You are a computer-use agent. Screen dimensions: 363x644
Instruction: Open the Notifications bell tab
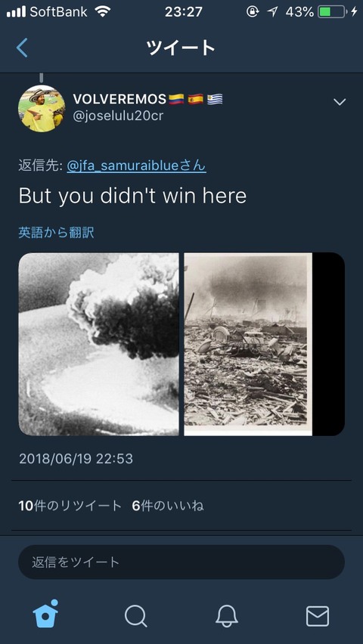point(227,617)
